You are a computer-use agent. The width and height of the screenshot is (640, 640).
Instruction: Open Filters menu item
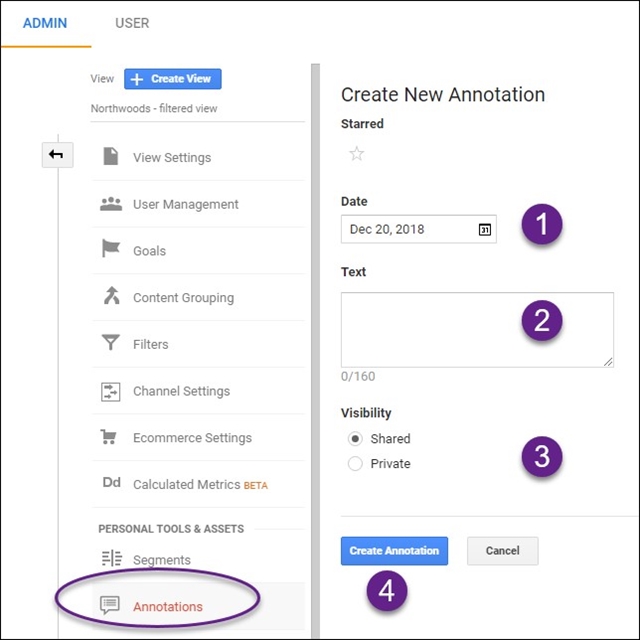point(199,344)
